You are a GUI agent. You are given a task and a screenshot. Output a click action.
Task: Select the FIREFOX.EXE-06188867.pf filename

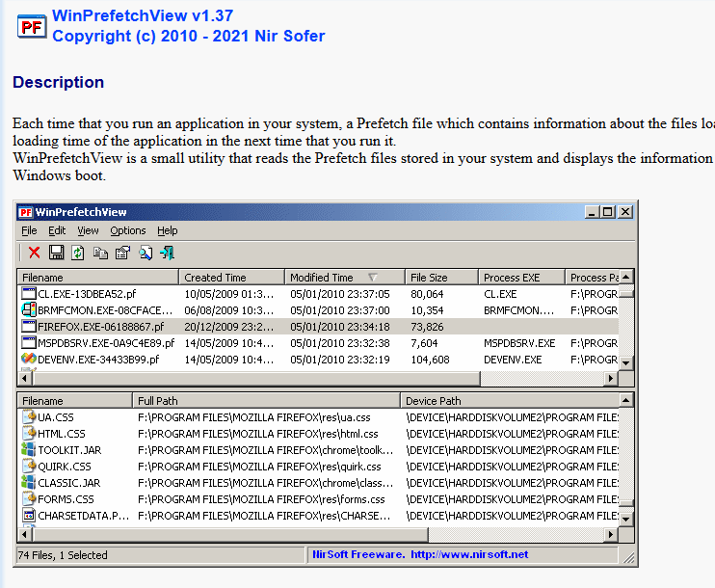click(x=101, y=327)
